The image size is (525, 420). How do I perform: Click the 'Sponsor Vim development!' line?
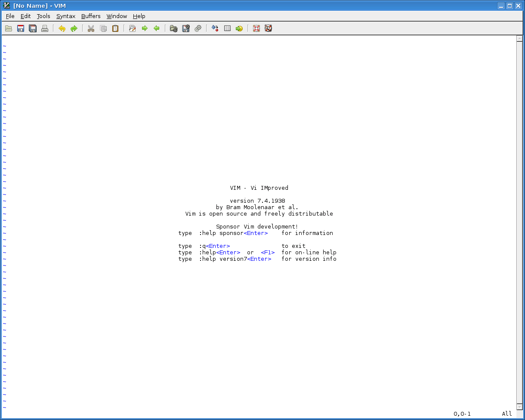pos(257,227)
